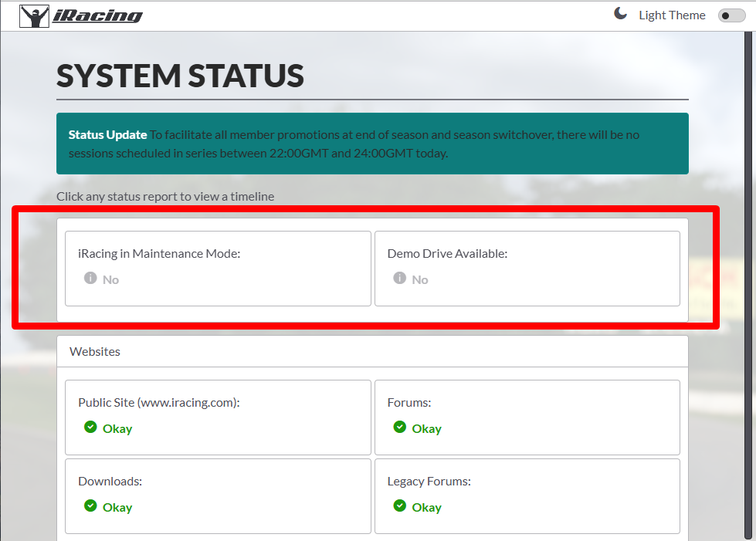Viewport: 756px width, 541px height.
Task: Click the Okay text under Downloads
Action: pyautogui.click(x=117, y=507)
